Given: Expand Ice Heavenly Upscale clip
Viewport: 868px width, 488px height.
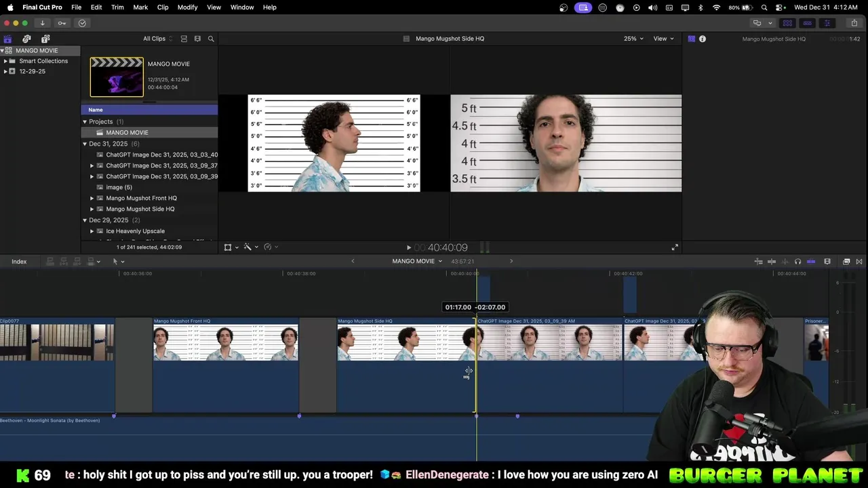Looking at the screenshot, I should [x=92, y=231].
